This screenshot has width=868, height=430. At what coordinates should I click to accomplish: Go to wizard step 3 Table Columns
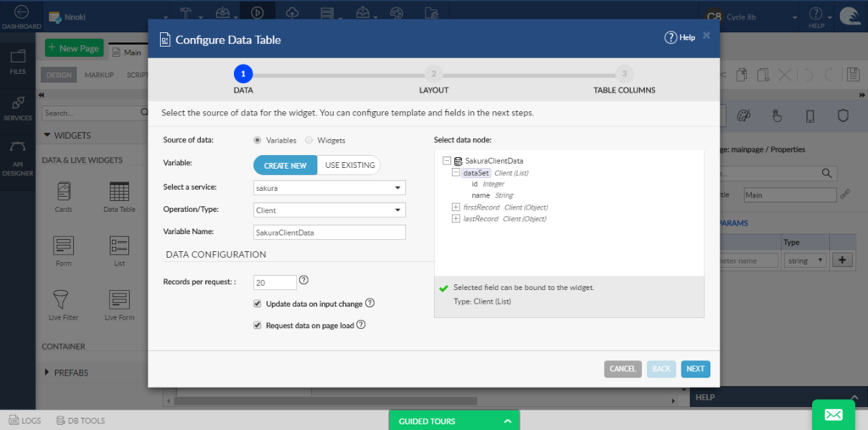click(624, 74)
